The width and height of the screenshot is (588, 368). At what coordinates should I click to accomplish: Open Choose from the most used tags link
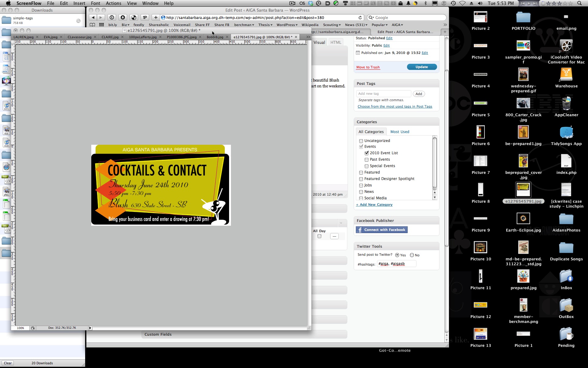pos(395,106)
